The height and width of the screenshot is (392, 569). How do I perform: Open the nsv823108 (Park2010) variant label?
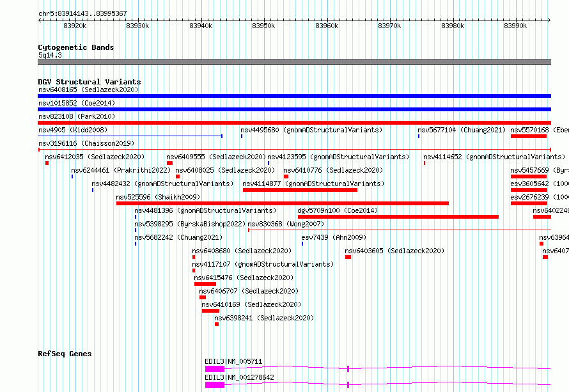click(x=77, y=116)
